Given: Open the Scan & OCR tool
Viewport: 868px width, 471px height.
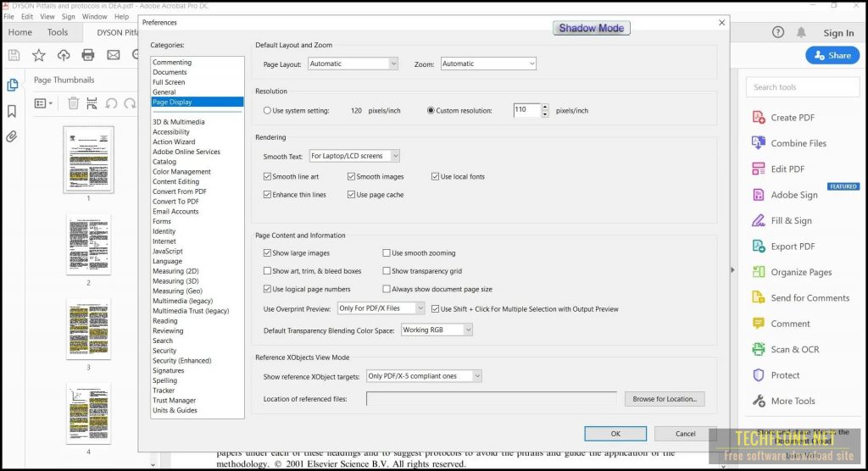Looking at the screenshot, I should pos(785,349).
